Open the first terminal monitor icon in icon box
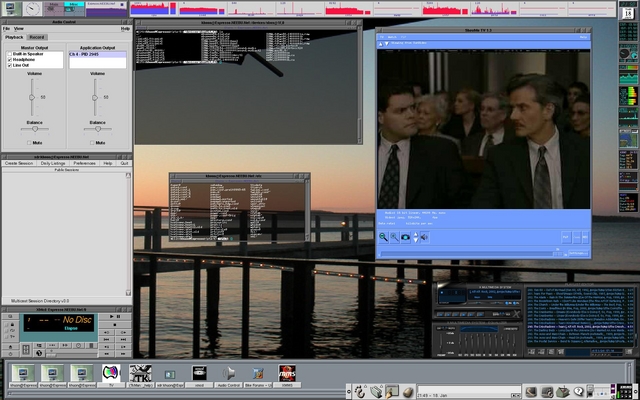The height and width of the screenshot is (400, 640). (x=23, y=373)
